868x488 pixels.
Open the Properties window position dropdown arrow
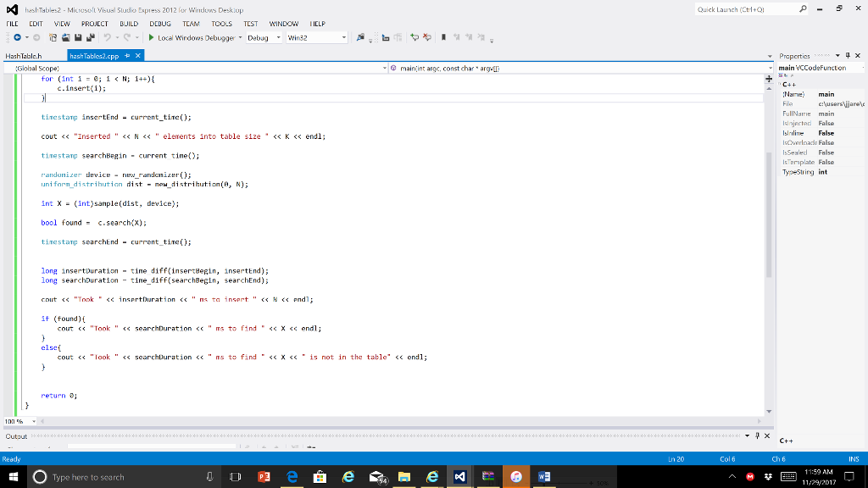(837, 55)
